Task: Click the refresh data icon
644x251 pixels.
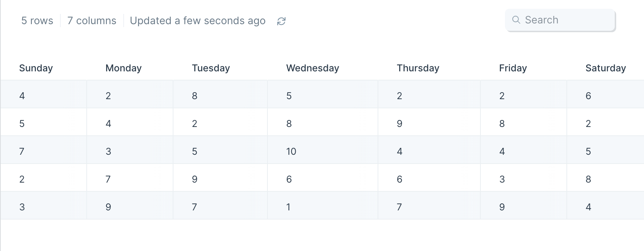Action: click(x=281, y=21)
